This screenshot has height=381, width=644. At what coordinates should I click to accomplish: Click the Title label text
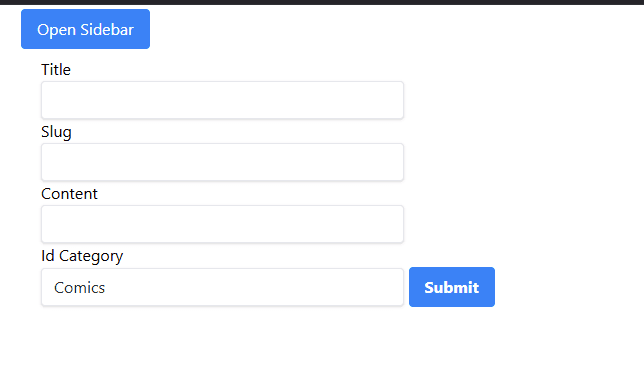click(x=56, y=70)
